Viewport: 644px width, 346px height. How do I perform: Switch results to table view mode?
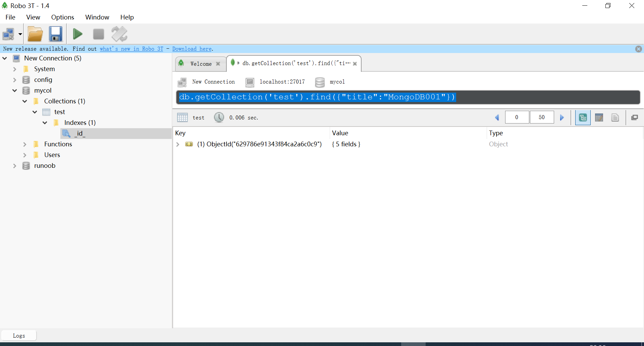click(599, 117)
